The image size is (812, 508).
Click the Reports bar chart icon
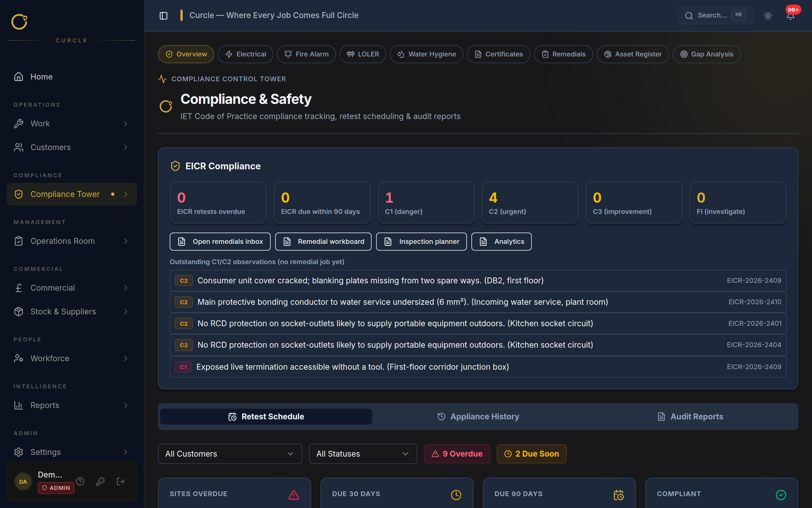tap(18, 405)
